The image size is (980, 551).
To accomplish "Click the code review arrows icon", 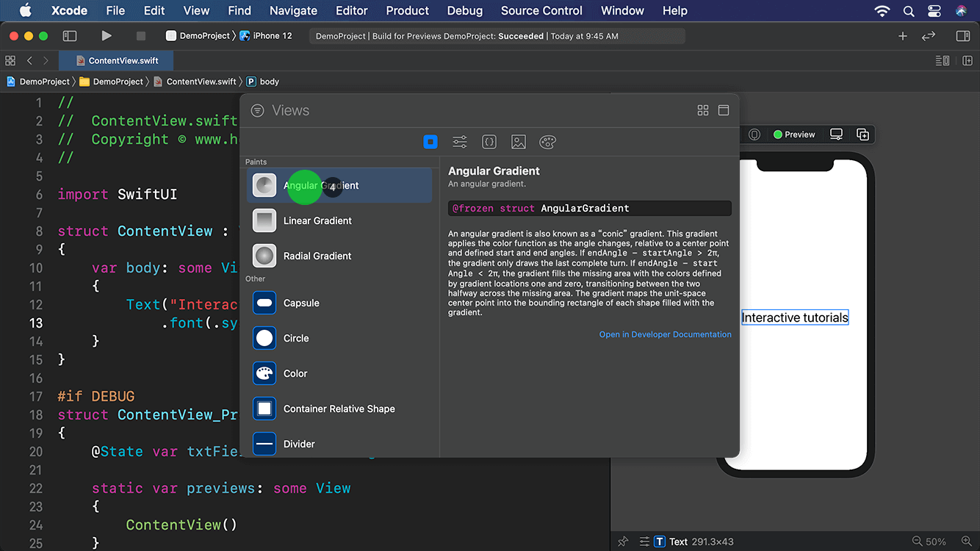I will click(929, 36).
